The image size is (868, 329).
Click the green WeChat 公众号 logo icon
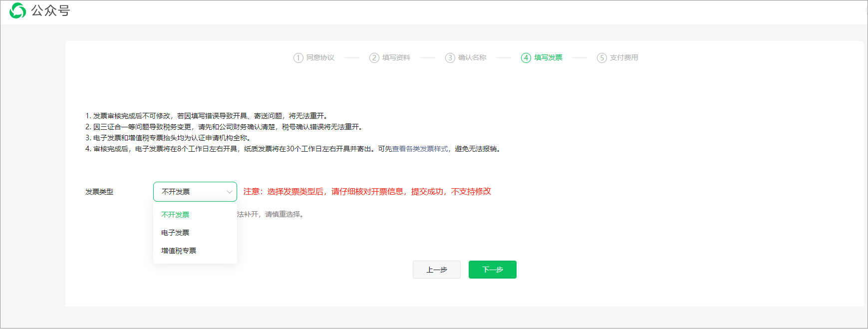coord(17,10)
